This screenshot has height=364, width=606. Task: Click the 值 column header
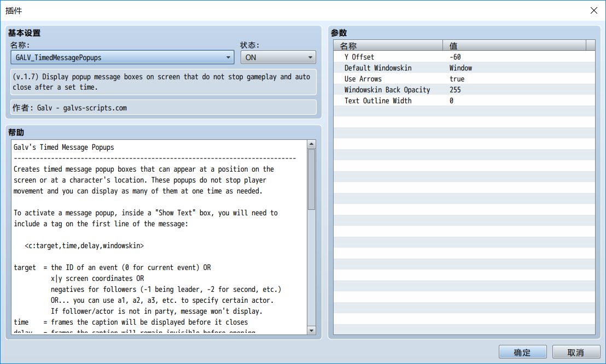click(515, 45)
